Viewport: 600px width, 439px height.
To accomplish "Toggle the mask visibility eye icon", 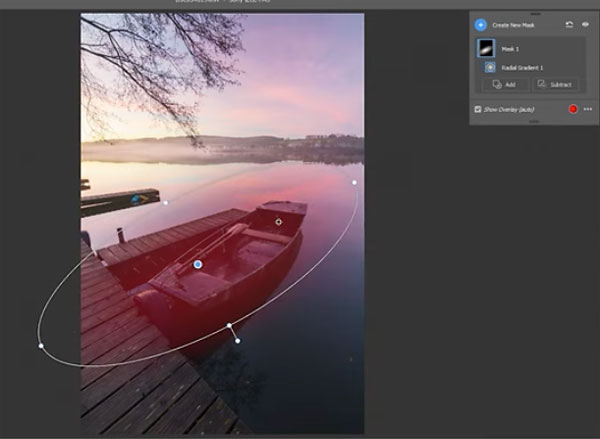I will pyautogui.click(x=585, y=24).
